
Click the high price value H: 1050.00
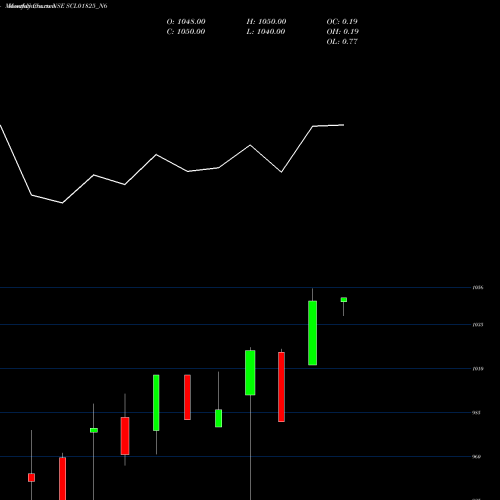(x=266, y=22)
